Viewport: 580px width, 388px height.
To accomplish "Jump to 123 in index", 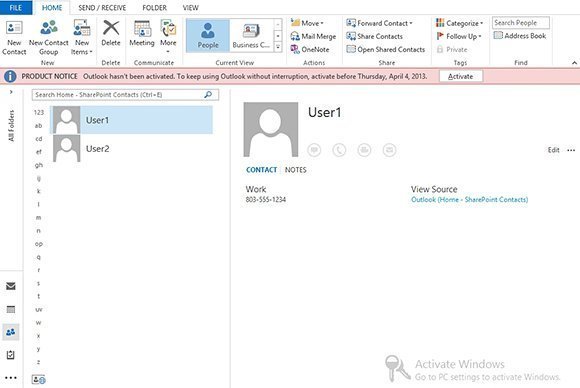I will pyautogui.click(x=38, y=112).
